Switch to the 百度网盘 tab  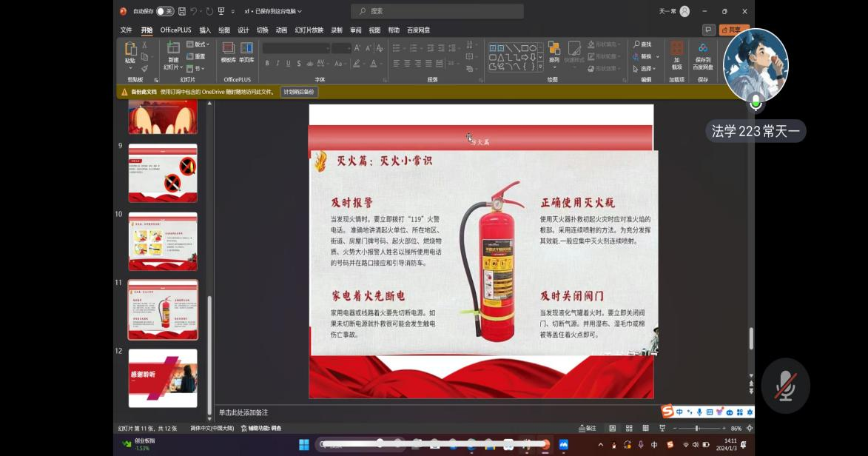pyautogui.click(x=419, y=30)
